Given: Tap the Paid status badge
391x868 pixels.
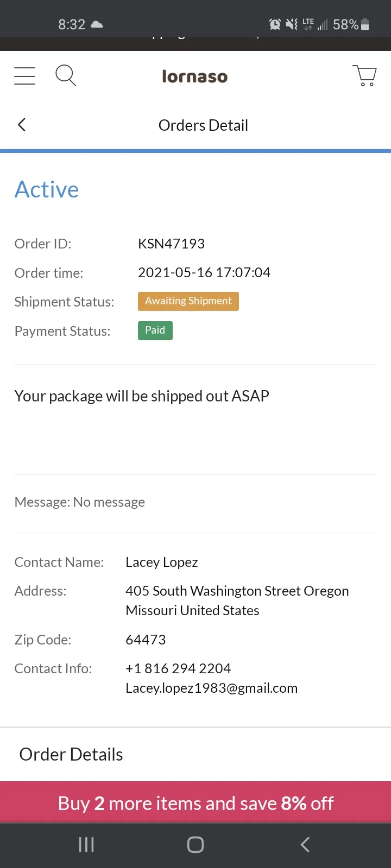Looking at the screenshot, I should pos(155,330).
